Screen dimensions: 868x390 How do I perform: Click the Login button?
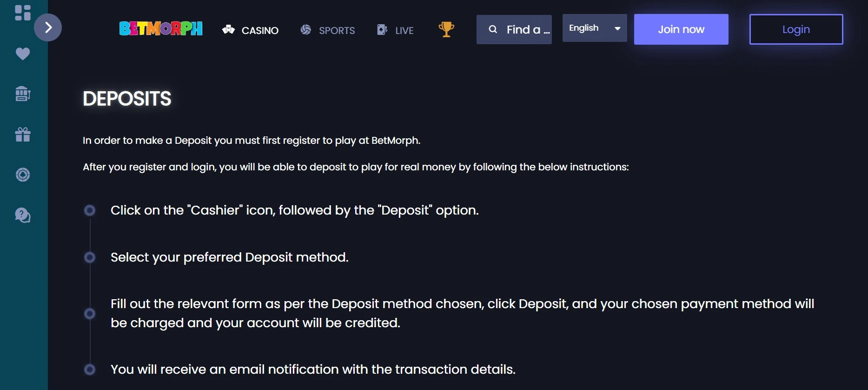click(795, 29)
